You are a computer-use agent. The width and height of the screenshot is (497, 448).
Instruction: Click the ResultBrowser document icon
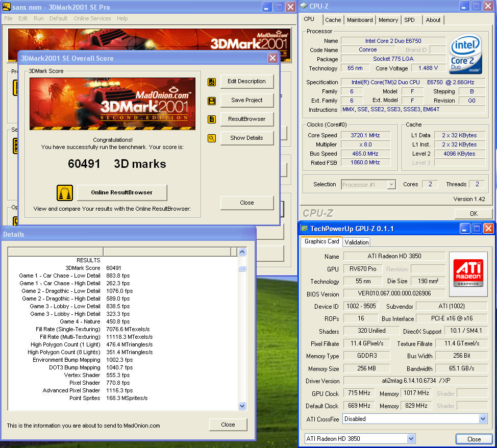coord(212,119)
